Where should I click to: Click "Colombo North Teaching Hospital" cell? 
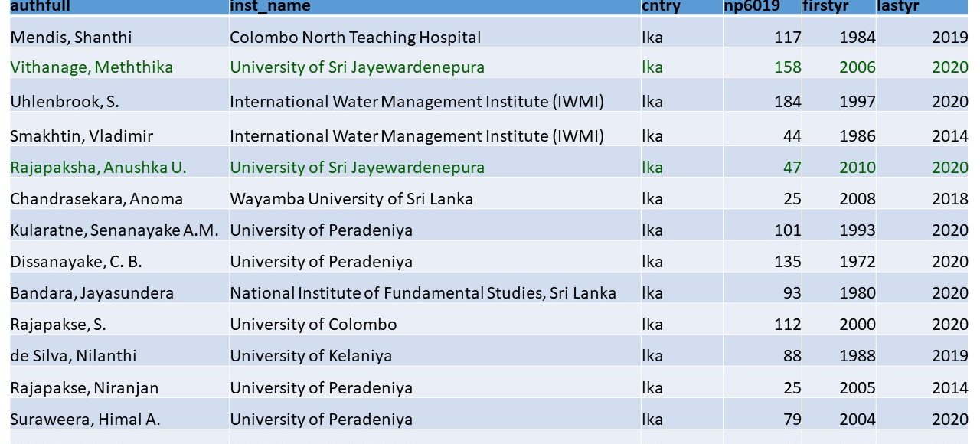(355, 37)
